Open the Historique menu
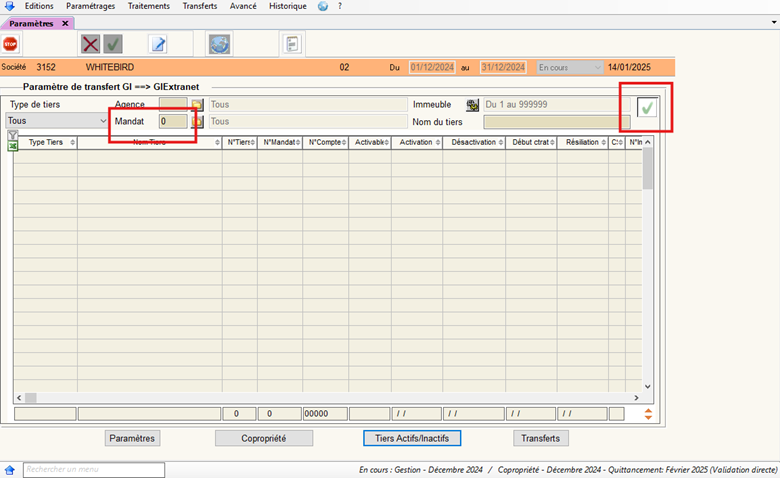The image size is (780, 478). [286, 6]
